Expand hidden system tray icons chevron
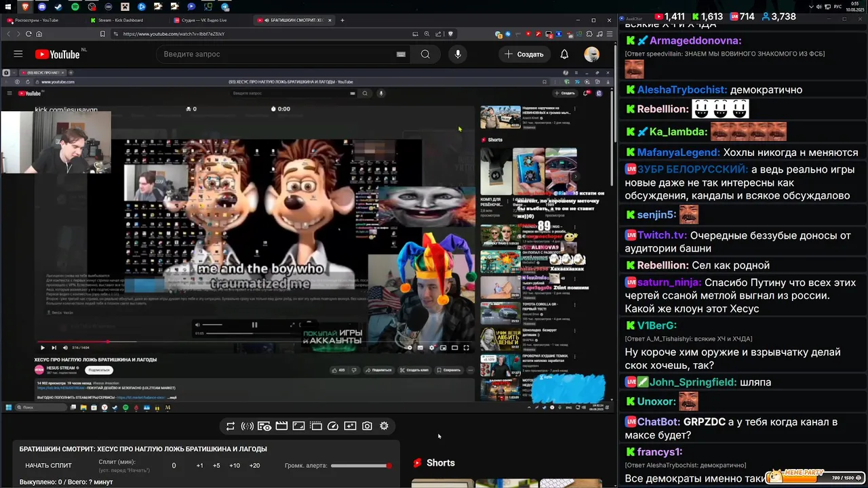Screen dimensions: 868x488 [x=812, y=7]
